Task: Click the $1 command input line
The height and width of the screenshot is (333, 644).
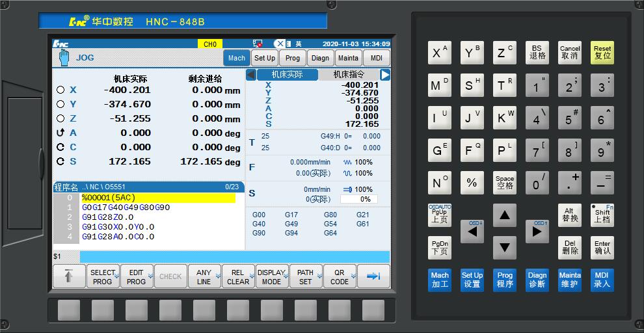Action: (x=221, y=257)
